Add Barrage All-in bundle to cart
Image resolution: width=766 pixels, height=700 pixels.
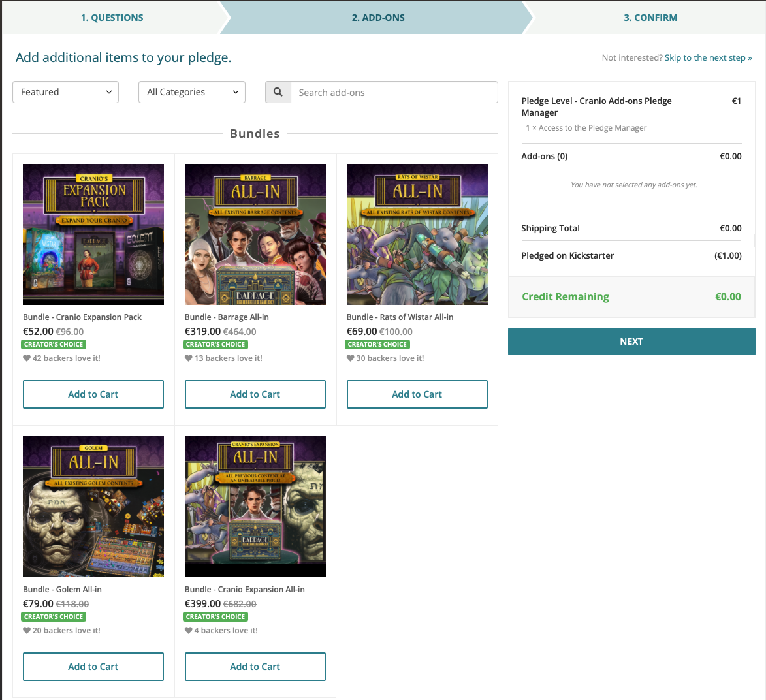(255, 394)
